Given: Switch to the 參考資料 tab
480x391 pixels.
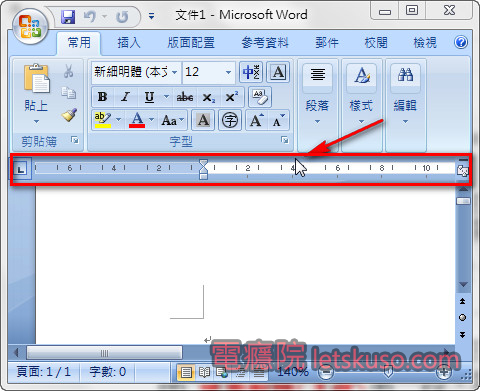Looking at the screenshot, I should point(265,43).
